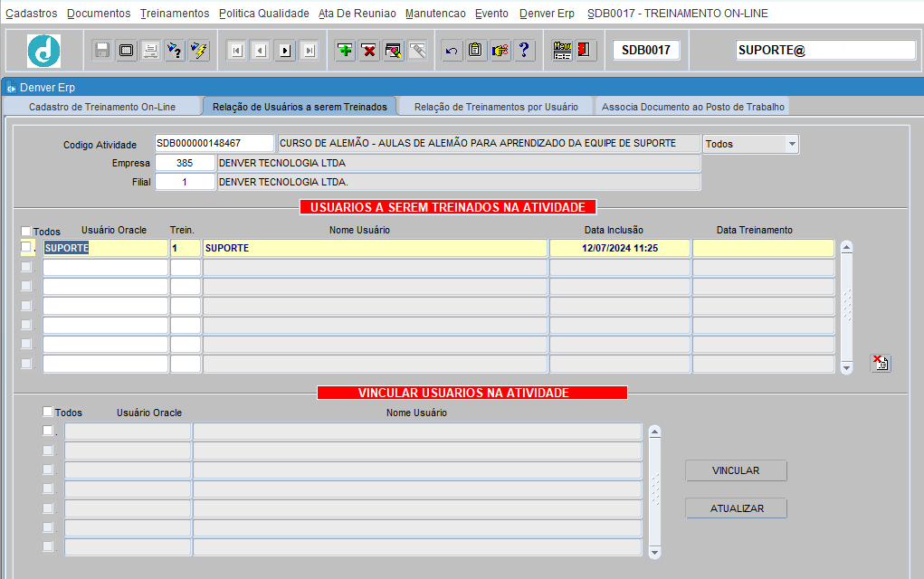Click the Empresa code field showing 385
Screen dimensions: 924x579
pos(185,163)
